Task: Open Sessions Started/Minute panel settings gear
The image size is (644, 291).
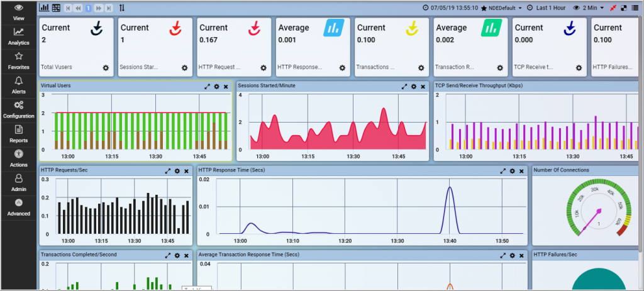Action: point(414,86)
